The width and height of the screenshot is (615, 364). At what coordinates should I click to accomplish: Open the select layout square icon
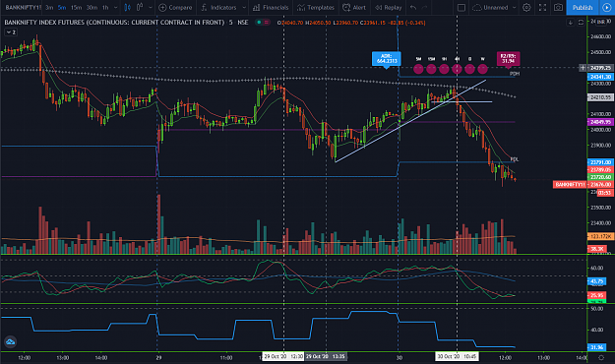461,8
